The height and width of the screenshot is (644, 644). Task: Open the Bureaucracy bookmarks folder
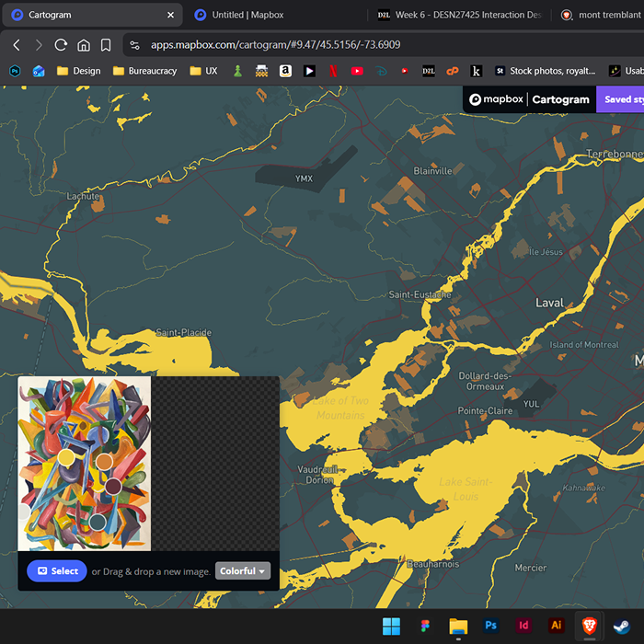click(144, 71)
